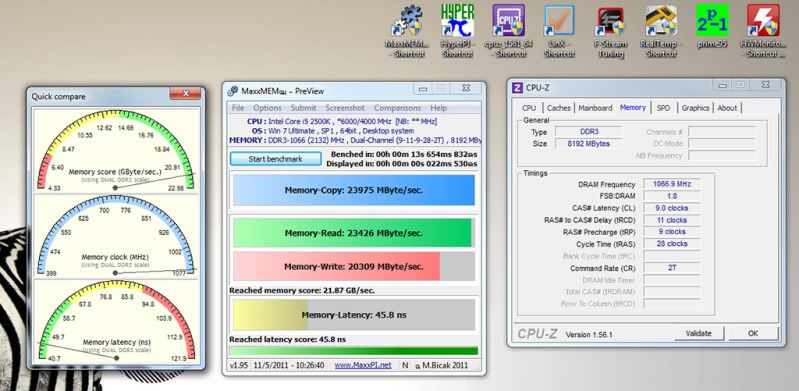799x391 pixels.
Task: Click the Memory-Latency 45.8 ns bar
Action: tap(354, 315)
